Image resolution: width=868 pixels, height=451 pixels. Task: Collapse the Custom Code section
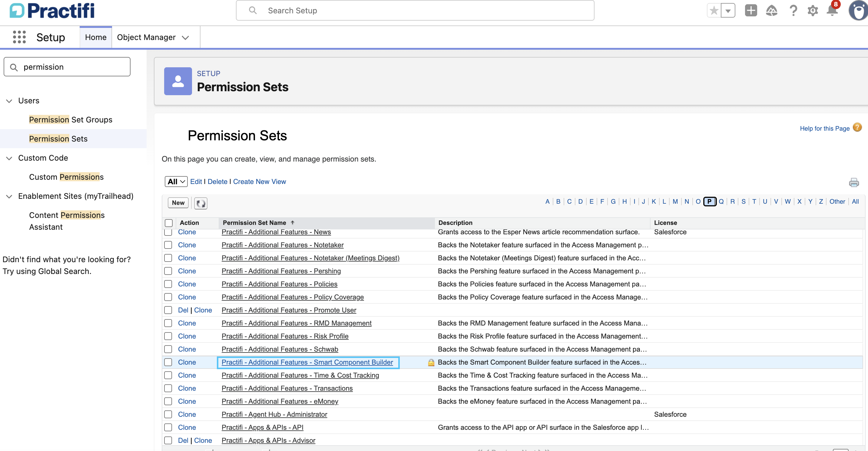click(x=9, y=158)
